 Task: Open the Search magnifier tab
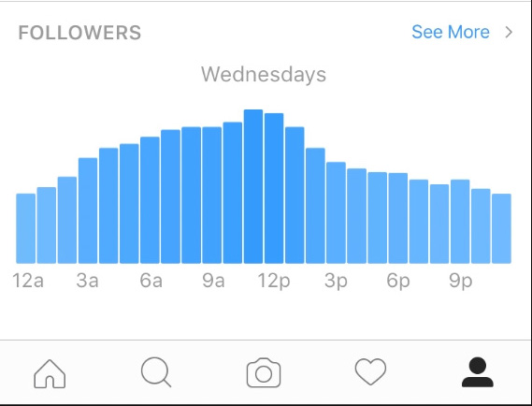(156, 372)
